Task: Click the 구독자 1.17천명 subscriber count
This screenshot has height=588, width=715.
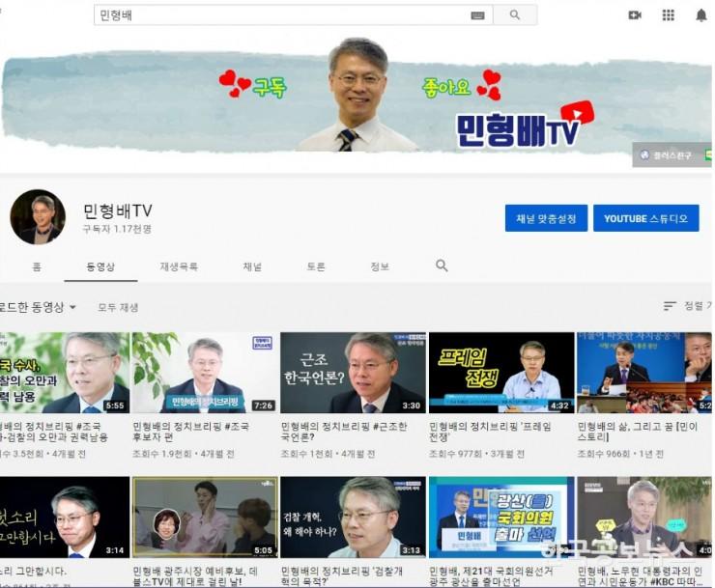Action: pos(117,229)
